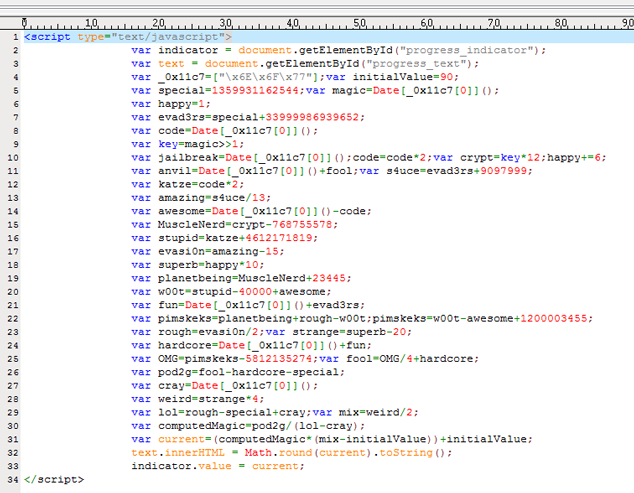Click the ruler at column 70
Viewport: 634px width, 493px height.
pyautogui.click(x=494, y=23)
